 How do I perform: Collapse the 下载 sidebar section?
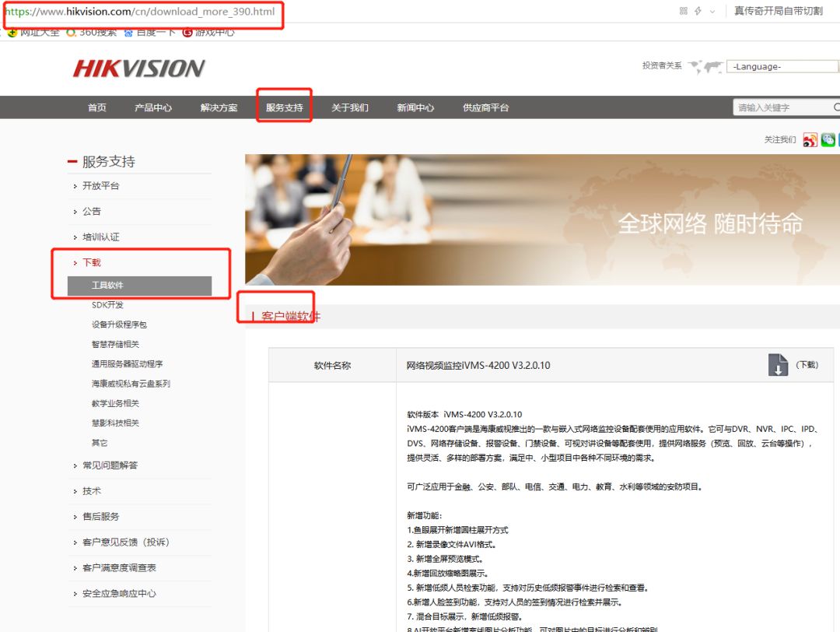click(x=92, y=262)
